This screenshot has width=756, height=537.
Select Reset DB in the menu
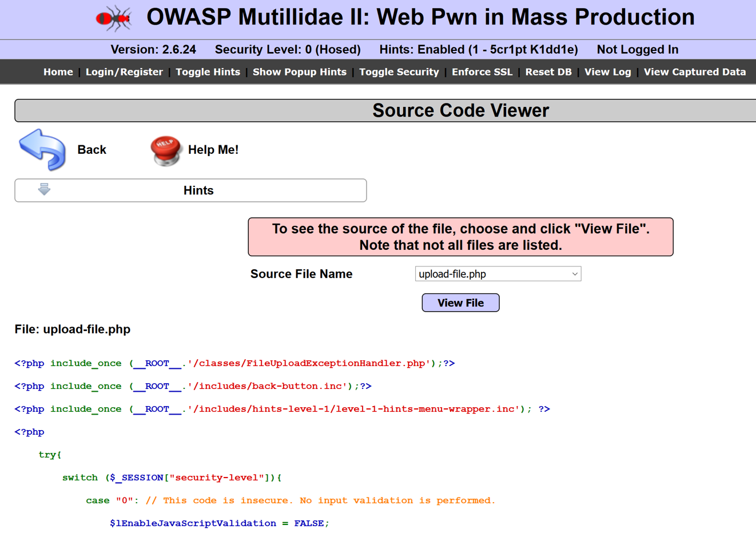click(x=548, y=72)
